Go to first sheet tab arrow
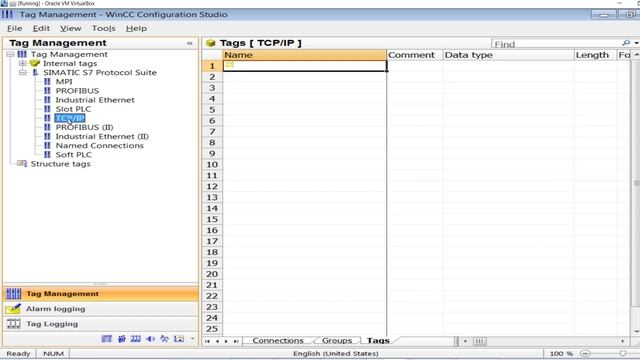This screenshot has width=640, height=360. coord(207,341)
